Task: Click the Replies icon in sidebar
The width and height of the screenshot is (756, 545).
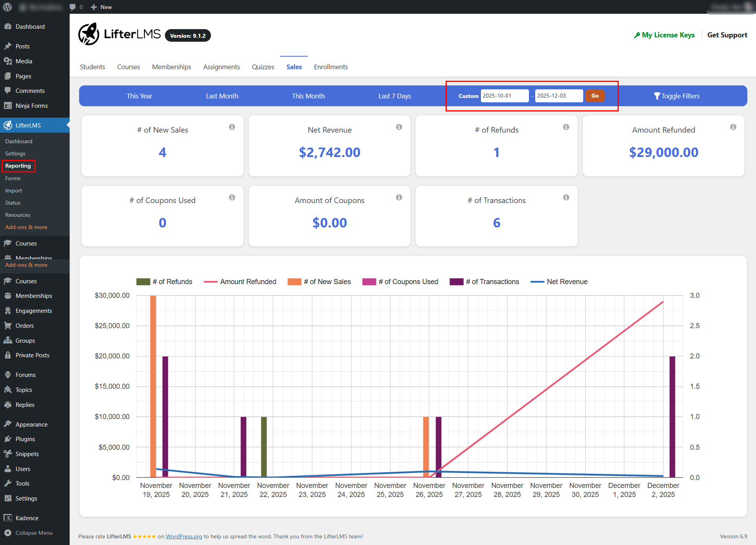Action: (x=8, y=405)
